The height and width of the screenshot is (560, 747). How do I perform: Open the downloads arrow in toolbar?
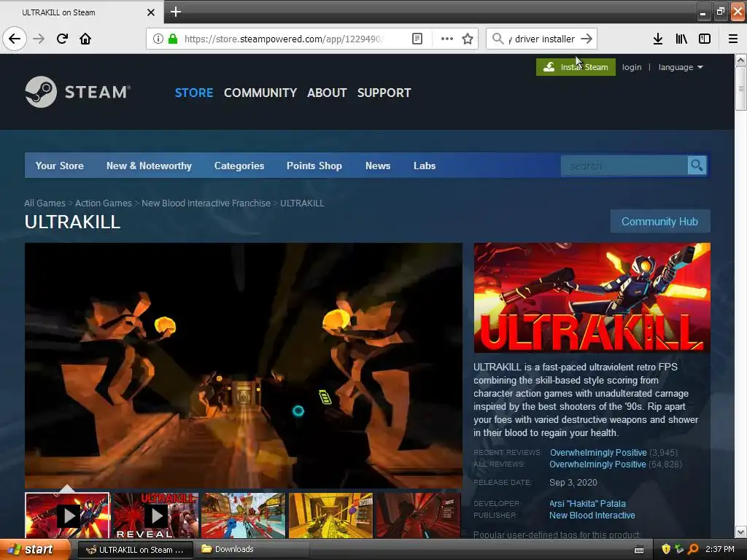[x=658, y=39]
